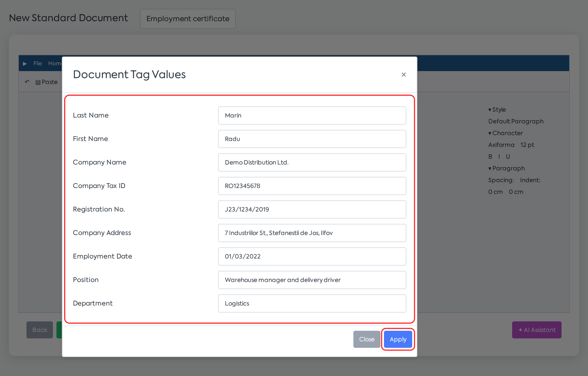Edit the Position input field
The height and width of the screenshot is (376, 588).
click(312, 280)
